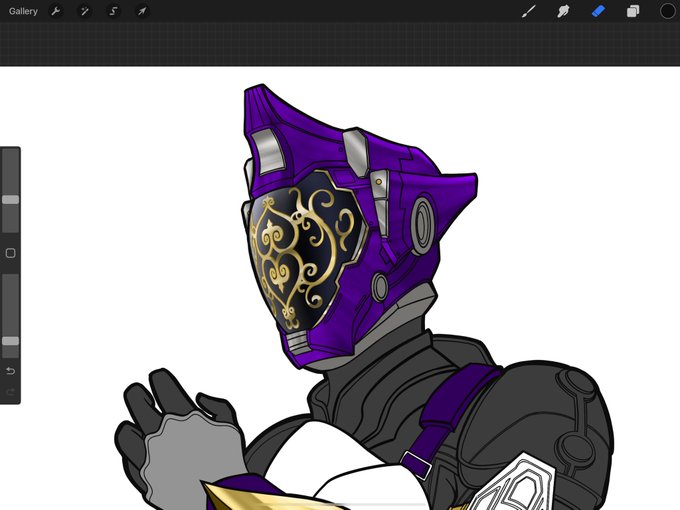This screenshot has height=510, width=680.
Task: Click the brush opacity slider handle
Action: [10, 341]
